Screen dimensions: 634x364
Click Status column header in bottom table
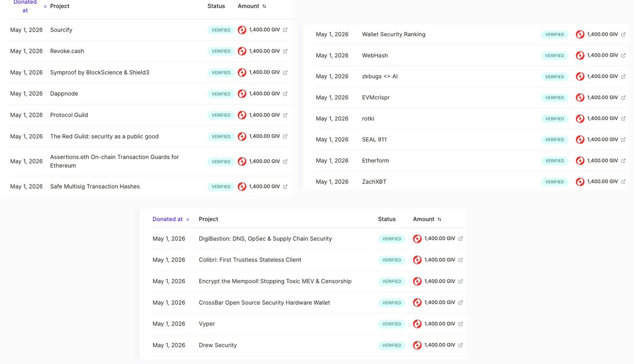tap(387, 219)
